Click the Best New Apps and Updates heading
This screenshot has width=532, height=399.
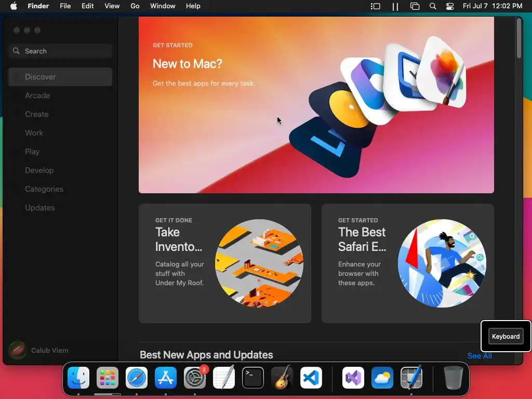click(x=206, y=354)
